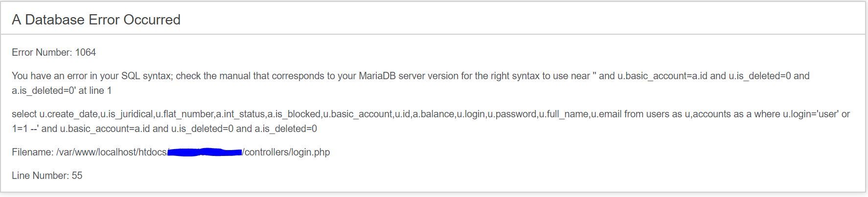The image size is (868, 197).
Task: Click the blue redacted scribble in path
Action: tap(205, 152)
